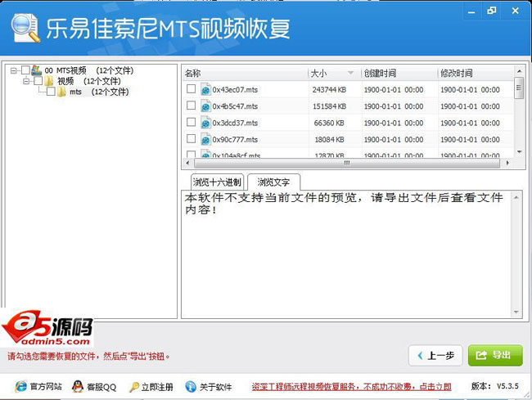Sort by the 名称 column header
Screen dimensions: 532x400
(246, 73)
